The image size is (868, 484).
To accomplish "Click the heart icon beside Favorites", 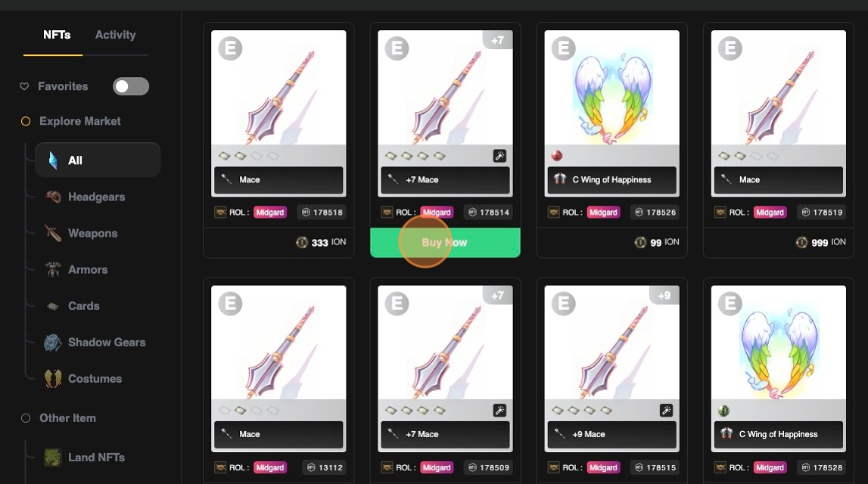I will coord(24,86).
